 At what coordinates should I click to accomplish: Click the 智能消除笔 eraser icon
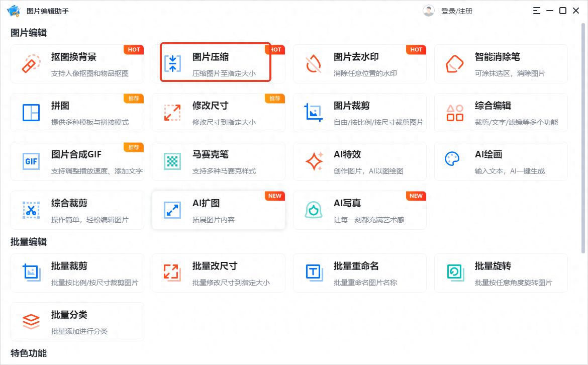(x=455, y=64)
